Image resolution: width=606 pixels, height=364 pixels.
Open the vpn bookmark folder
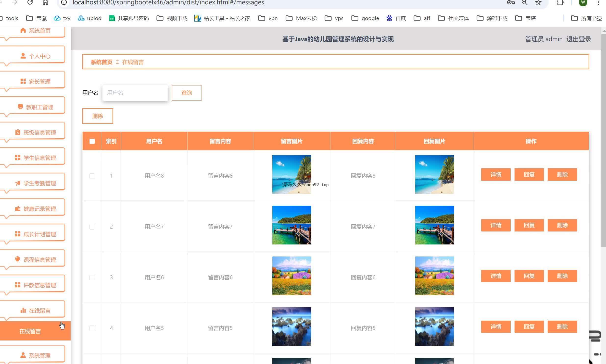click(268, 18)
